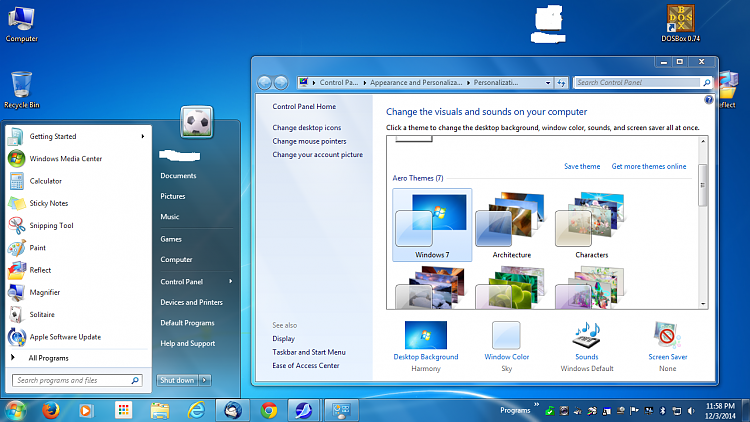750x422 pixels.
Task: Click the Back navigation arrow
Action: [265, 83]
